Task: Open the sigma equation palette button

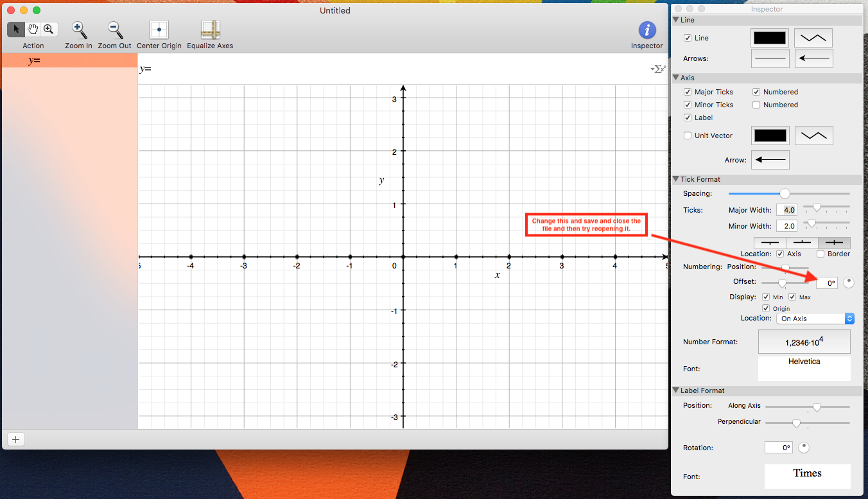Action: (658, 69)
